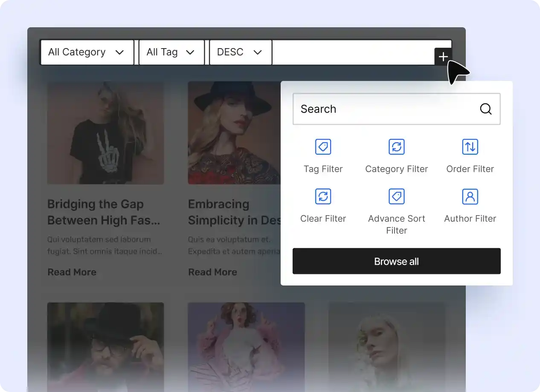Expand the All Tag dropdown
This screenshot has height=392, width=540.
171,52
